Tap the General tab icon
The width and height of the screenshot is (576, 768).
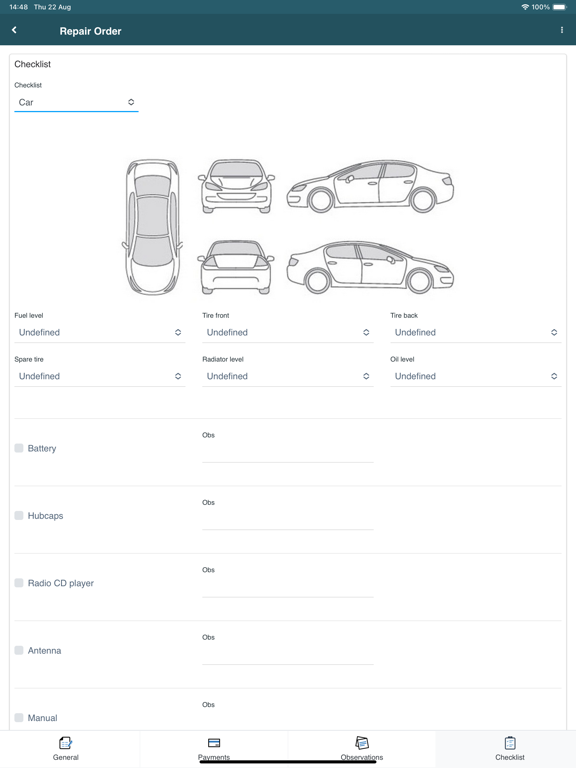65,743
